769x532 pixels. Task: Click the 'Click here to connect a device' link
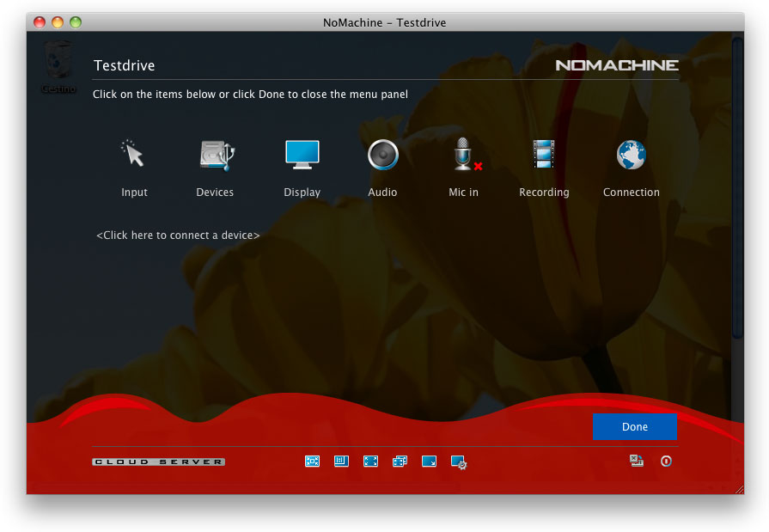[x=178, y=235]
